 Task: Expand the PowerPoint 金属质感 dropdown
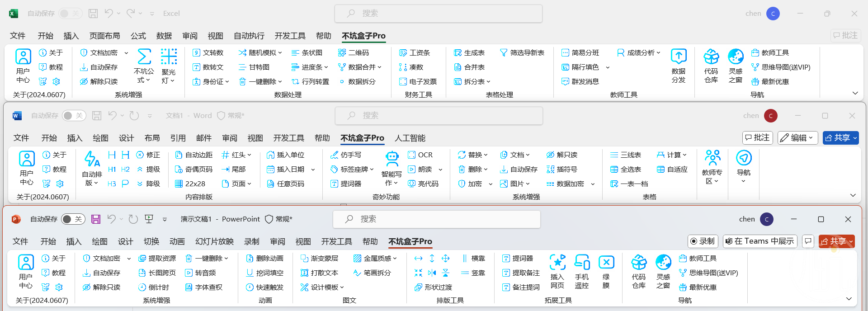pyautogui.click(x=395, y=259)
